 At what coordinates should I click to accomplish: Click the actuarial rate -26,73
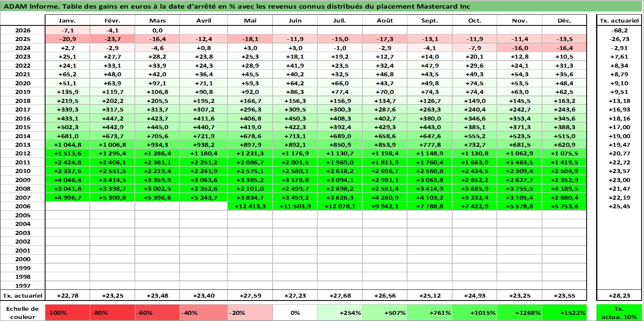point(619,39)
